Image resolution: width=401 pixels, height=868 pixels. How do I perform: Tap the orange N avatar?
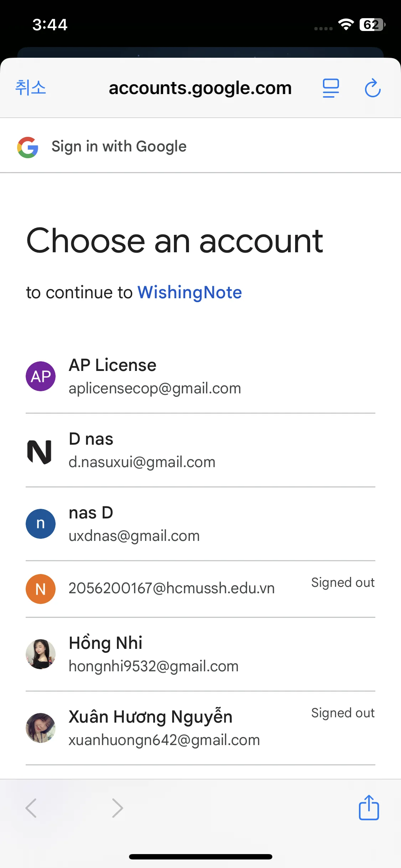click(41, 589)
